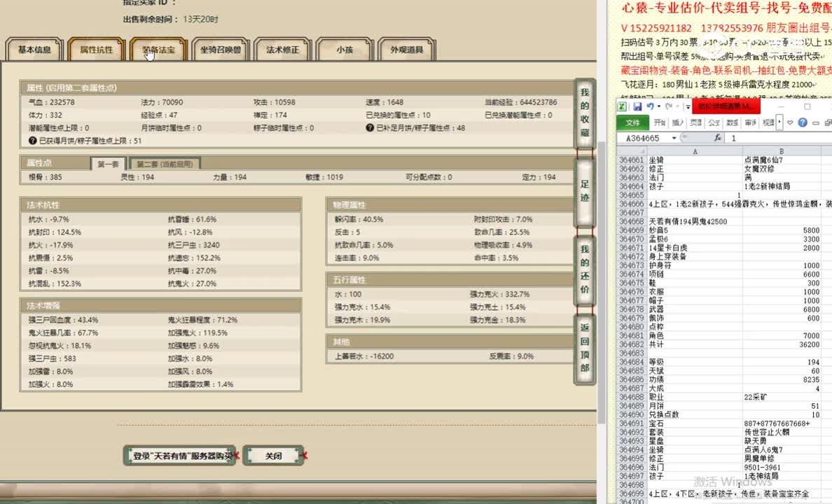Click the 关闭 button at the bottom
This screenshot has height=504, width=832.
(x=273, y=455)
